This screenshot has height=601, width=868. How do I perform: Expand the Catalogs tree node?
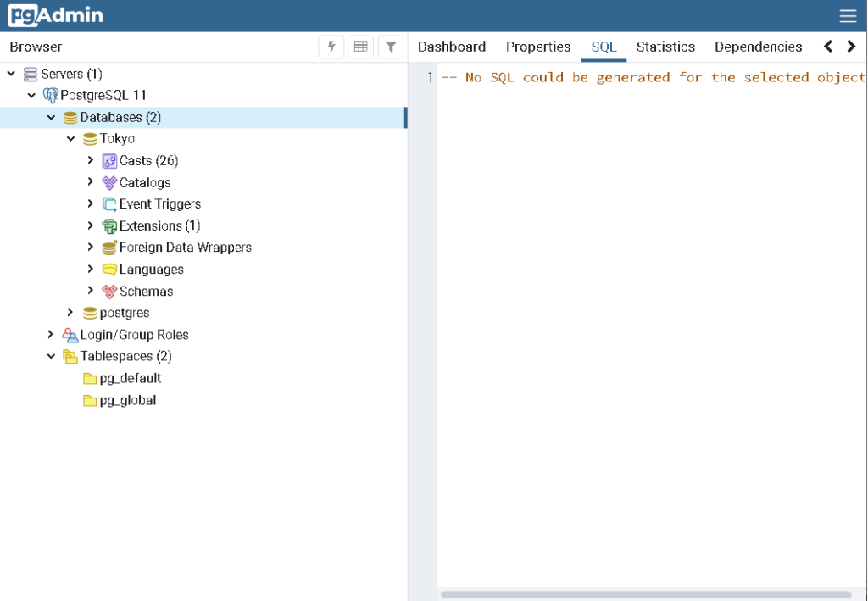[91, 181]
